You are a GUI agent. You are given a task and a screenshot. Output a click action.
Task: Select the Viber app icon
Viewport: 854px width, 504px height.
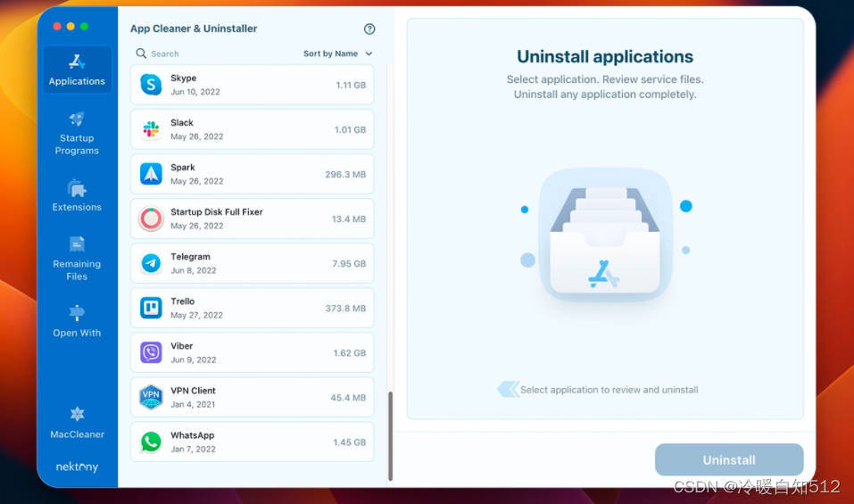(x=151, y=352)
